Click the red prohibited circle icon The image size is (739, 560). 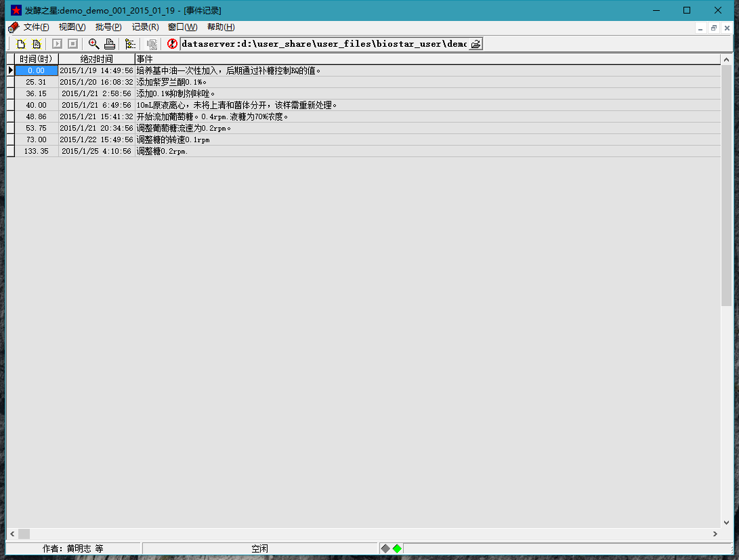pyautogui.click(x=172, y=44)
